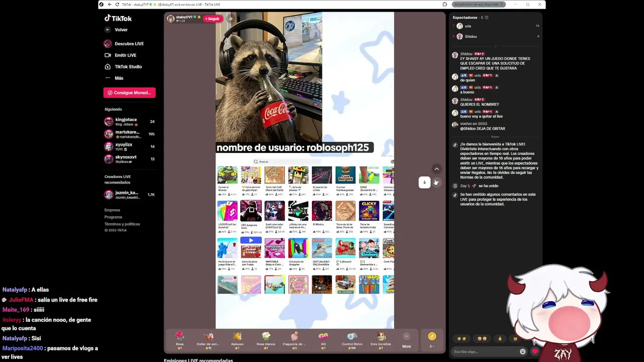The width and height of the screenshot is (644, 362).
Task: Send the Collar de amistad gift
Action: 208,340
